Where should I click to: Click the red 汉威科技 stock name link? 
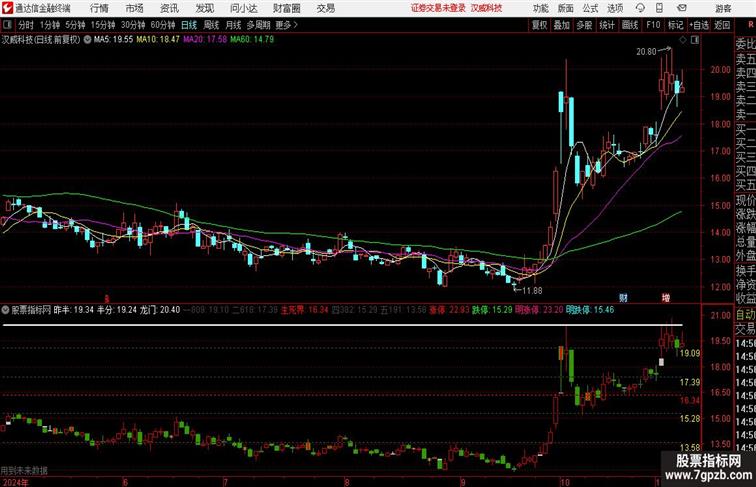pos(486,8)
